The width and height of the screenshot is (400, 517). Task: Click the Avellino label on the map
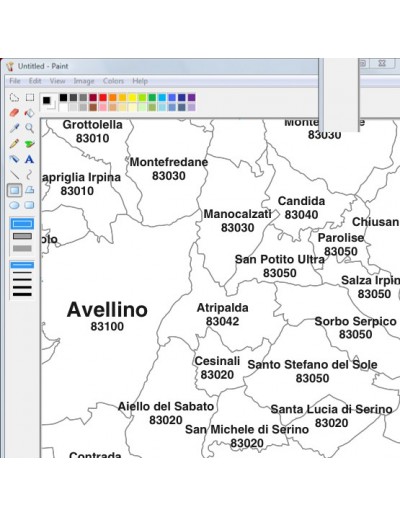pos(107,309)
